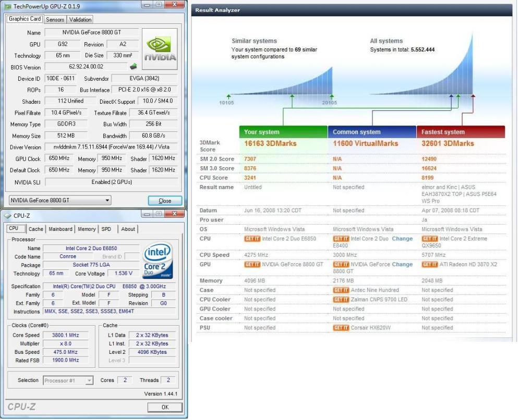Click the Common system blue header
Viewport: 519px width, 420px height.
click(372, 132)
